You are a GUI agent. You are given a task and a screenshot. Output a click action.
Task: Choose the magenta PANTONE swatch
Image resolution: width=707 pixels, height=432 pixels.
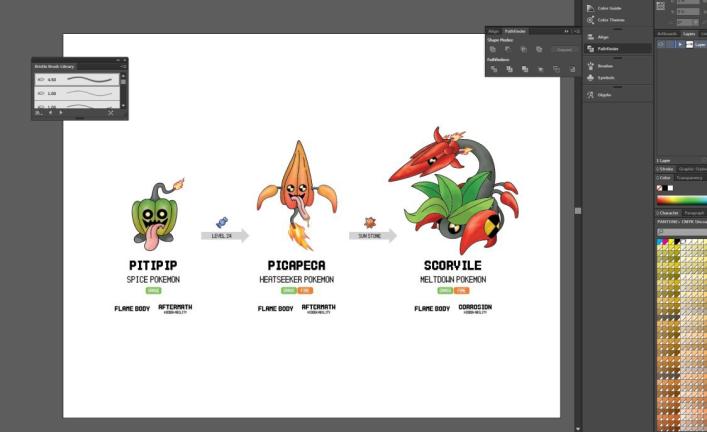click(666, 242)
